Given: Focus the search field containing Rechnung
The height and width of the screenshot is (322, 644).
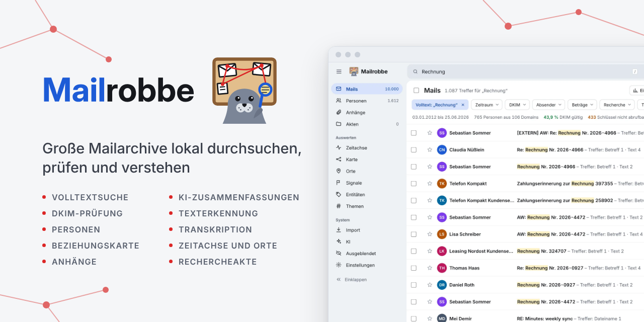Looking at the screenshot, I should (x=526, y=71).
